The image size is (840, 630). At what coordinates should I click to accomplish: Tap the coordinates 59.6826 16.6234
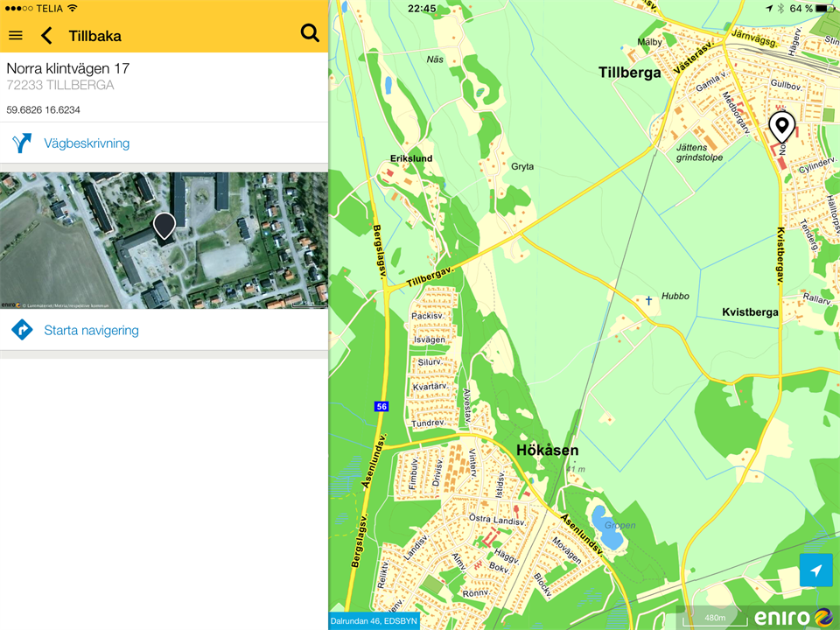point(44,110)
